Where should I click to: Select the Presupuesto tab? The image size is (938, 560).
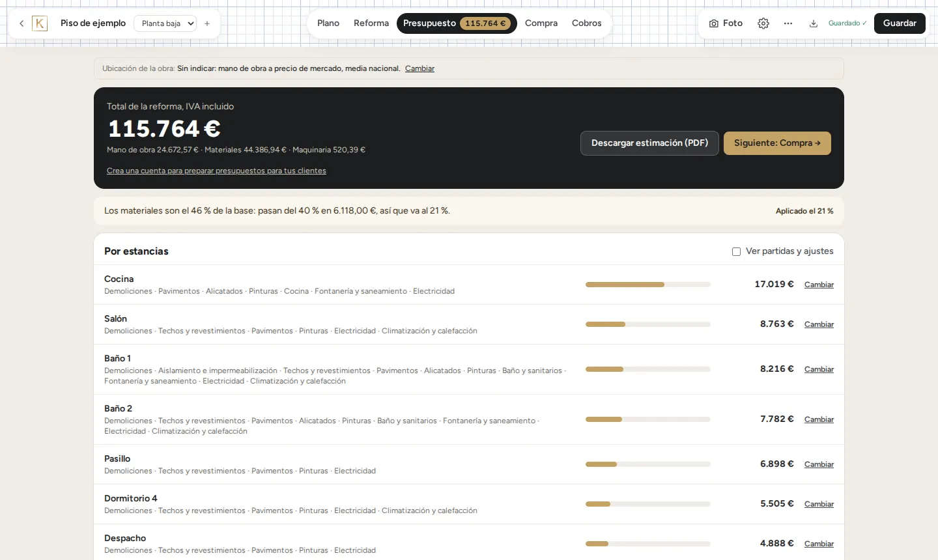(x=457, y=23)
